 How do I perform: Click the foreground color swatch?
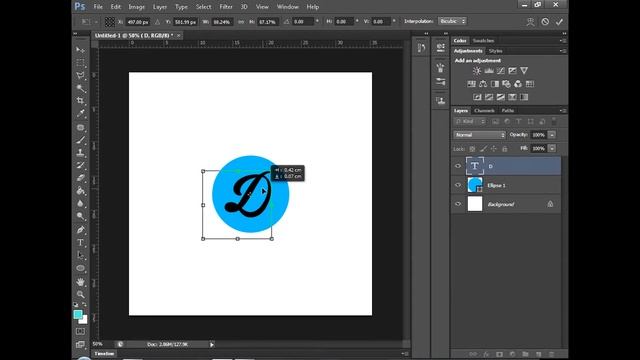pyautogui.click(x=78, y=314)
